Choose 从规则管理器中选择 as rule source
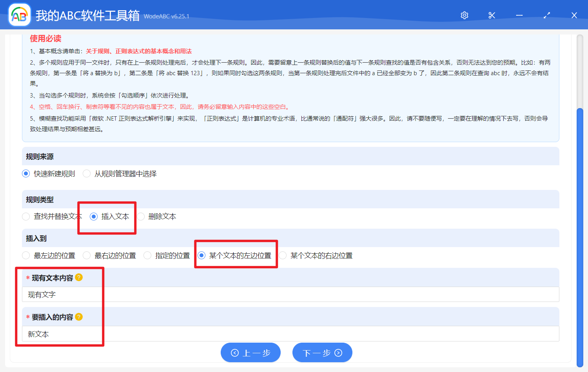Viewport: 588px width, 372px height. pos(86,173)
